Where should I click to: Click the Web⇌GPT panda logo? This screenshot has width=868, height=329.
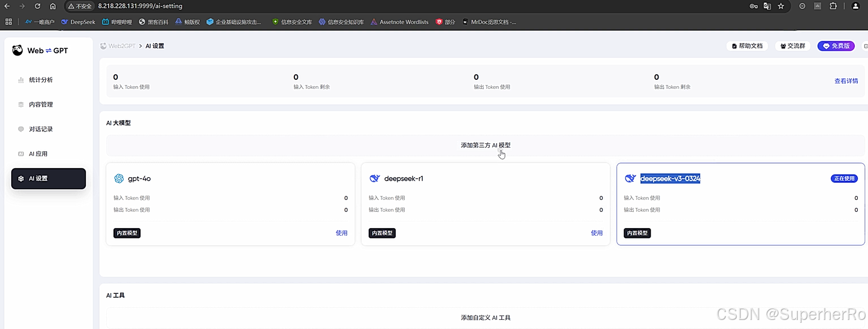(18, 50)
